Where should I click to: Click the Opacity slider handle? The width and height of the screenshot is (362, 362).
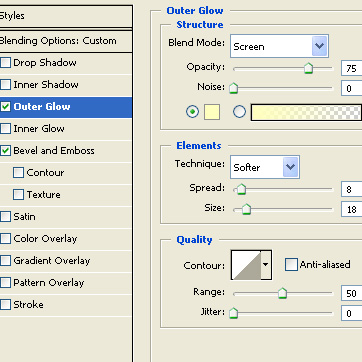309,68
